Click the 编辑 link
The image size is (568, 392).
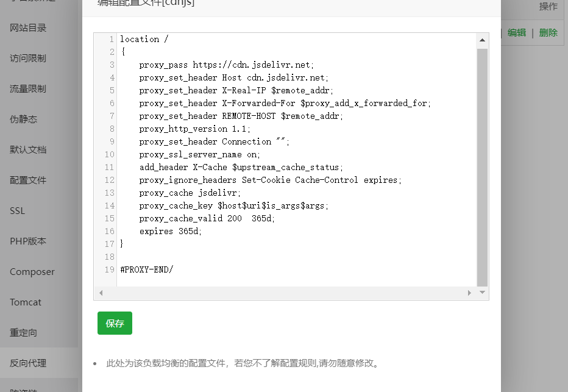517,33
